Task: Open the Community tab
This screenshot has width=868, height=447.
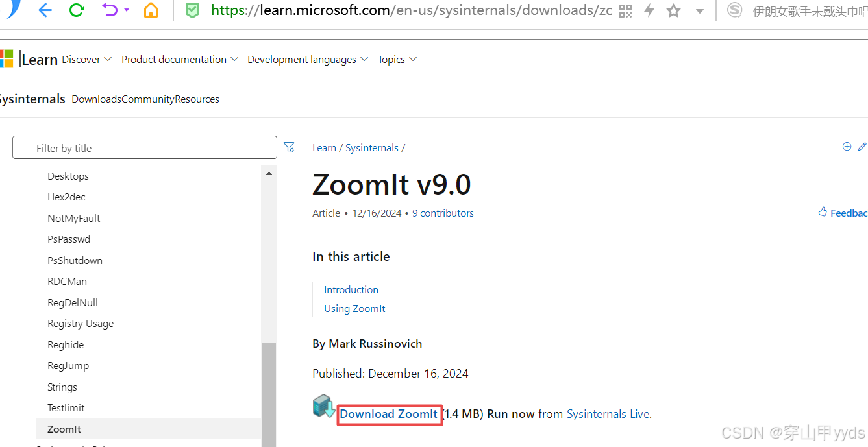Action: [x=148, y=99]
